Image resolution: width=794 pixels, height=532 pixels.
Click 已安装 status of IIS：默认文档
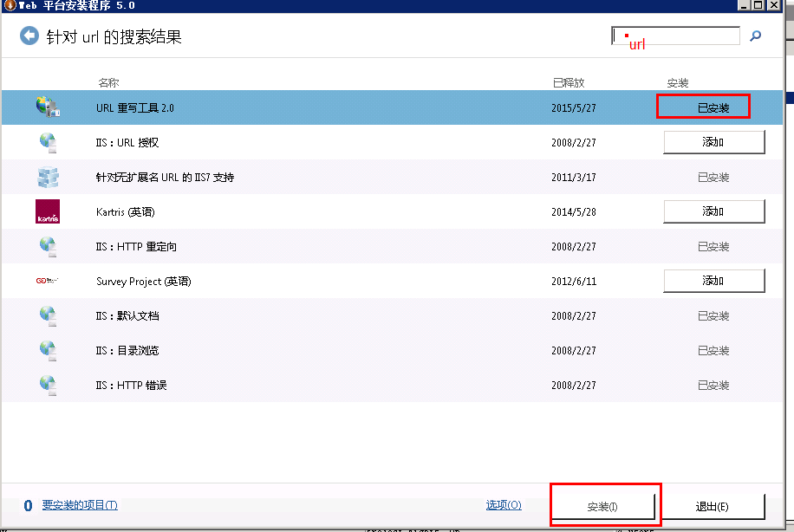coord(713,316)
